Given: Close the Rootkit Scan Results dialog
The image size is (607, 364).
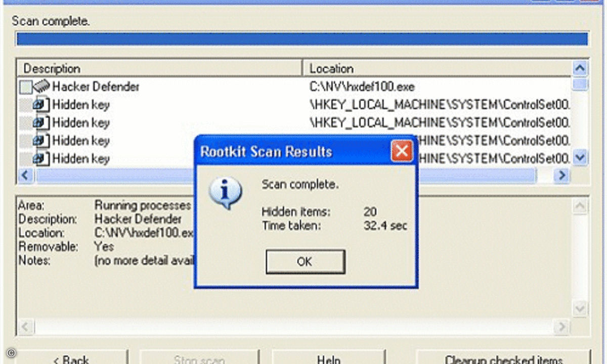Looking at the screenshot, I should click(x=402, y=151).
